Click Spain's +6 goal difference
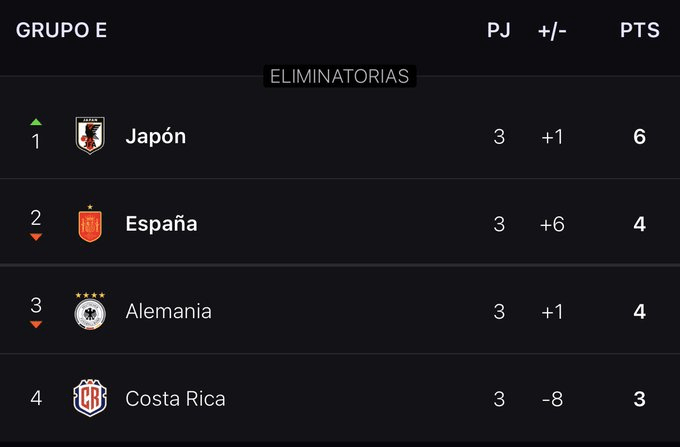The width and height of the screenshot is (680, 447). pos(551,224)
